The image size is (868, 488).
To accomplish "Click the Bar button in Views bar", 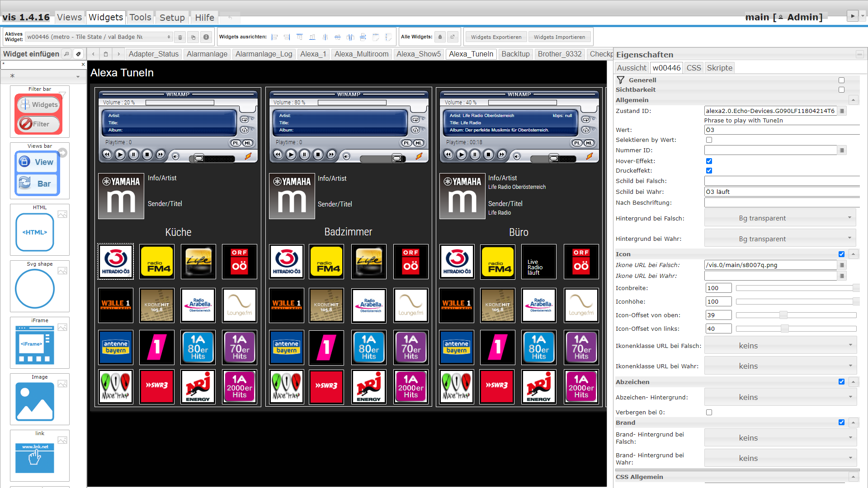I will coord(38,184).
